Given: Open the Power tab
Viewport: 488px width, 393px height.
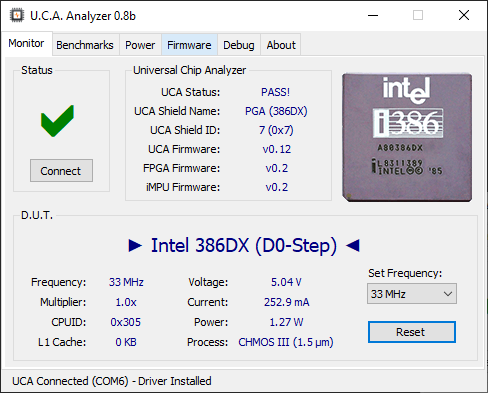Looking at the screenshot, I should pos(140,45).
